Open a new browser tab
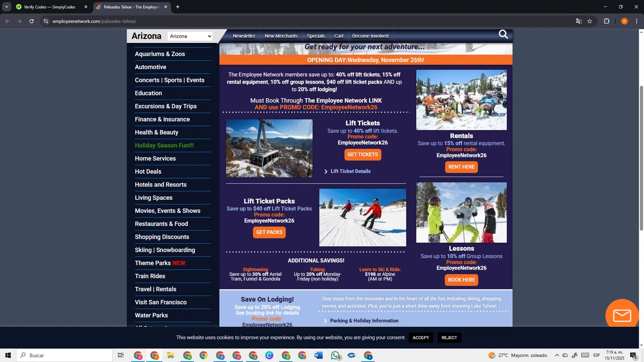Viewport: 644px width, 362px height. tap(178, 7)
